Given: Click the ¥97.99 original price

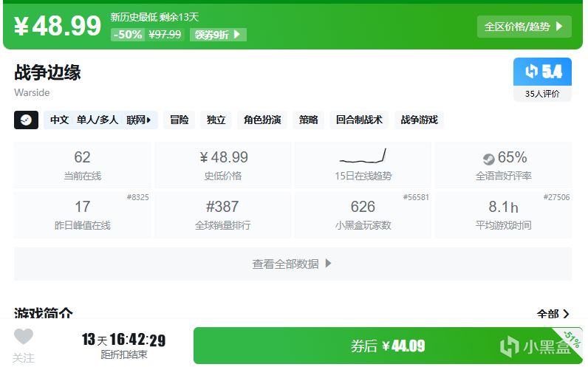Looking at the screenshot, I should [x=165, y=35].
